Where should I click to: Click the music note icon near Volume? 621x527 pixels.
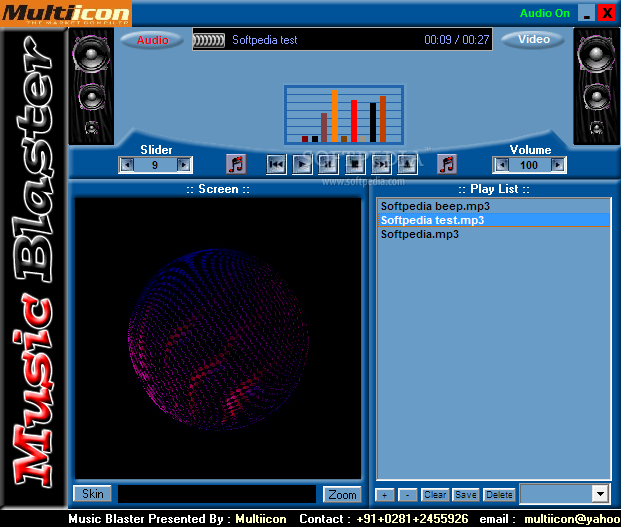tap(447, 164)
